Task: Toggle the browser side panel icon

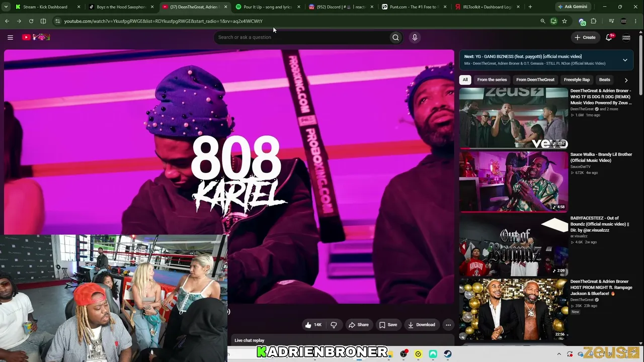Action: 43,21
